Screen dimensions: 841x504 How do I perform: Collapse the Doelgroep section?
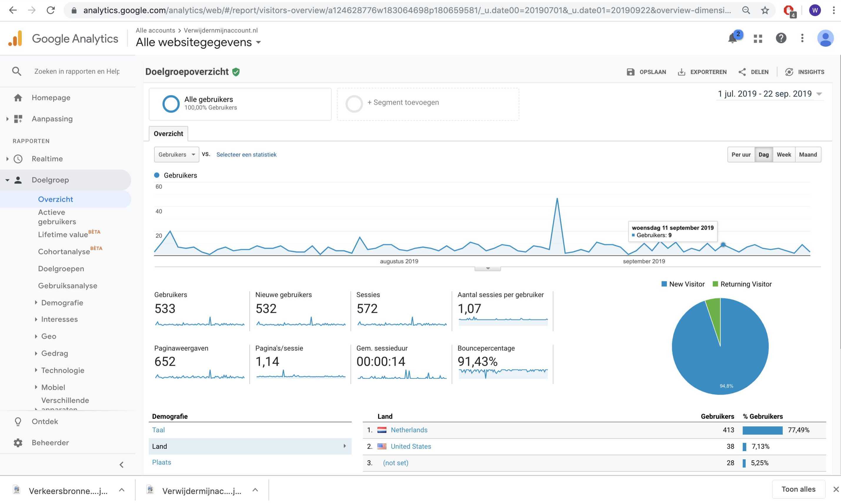click(7, 180)
